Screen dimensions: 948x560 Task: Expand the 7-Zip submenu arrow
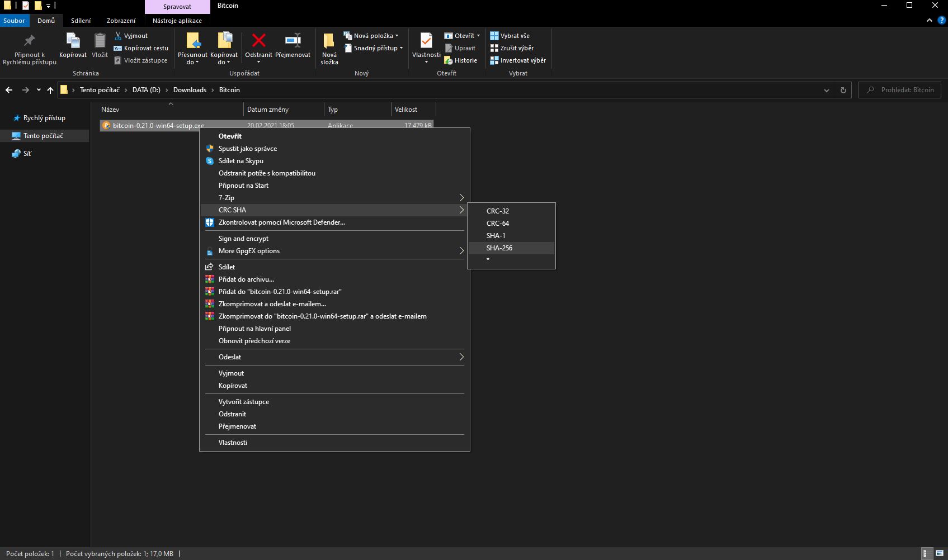[461, 198]
